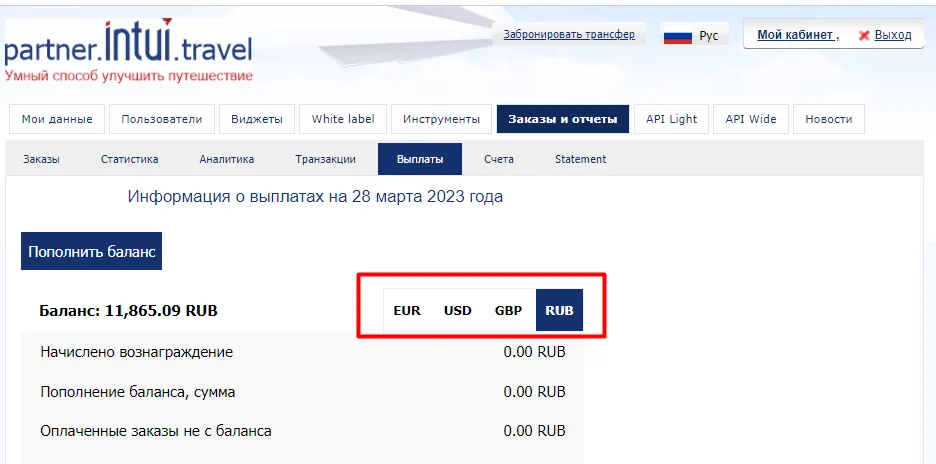Switch balance currency to GBP
This screenshot has width=936, height=464.
[x=508, y=310]
